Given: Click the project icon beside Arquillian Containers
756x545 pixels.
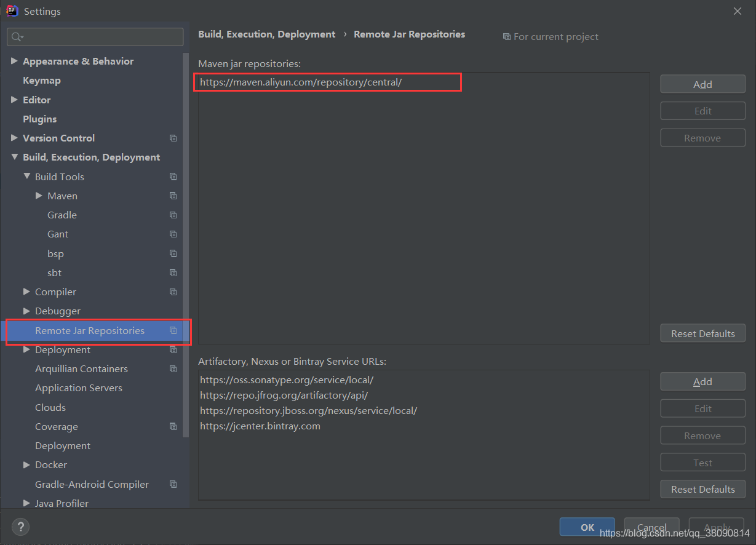Looking at the screenshot, I should coord(173,369).
